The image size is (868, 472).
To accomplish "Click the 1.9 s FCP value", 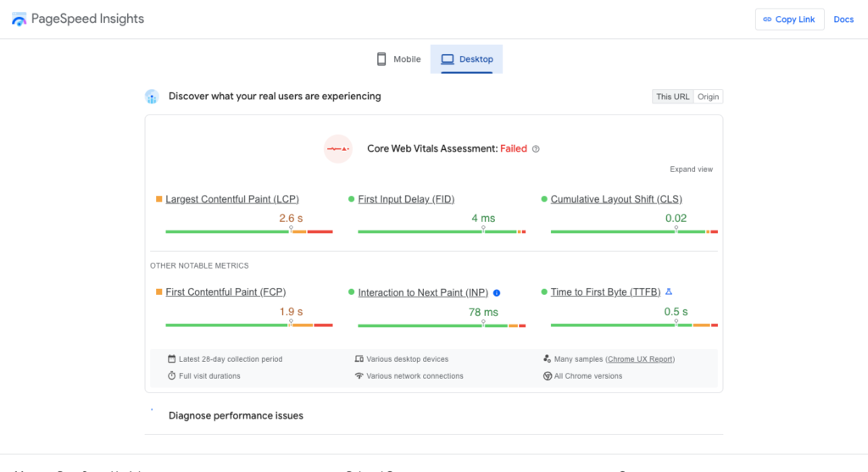I will pyautogui.click(x=291, y=312).
